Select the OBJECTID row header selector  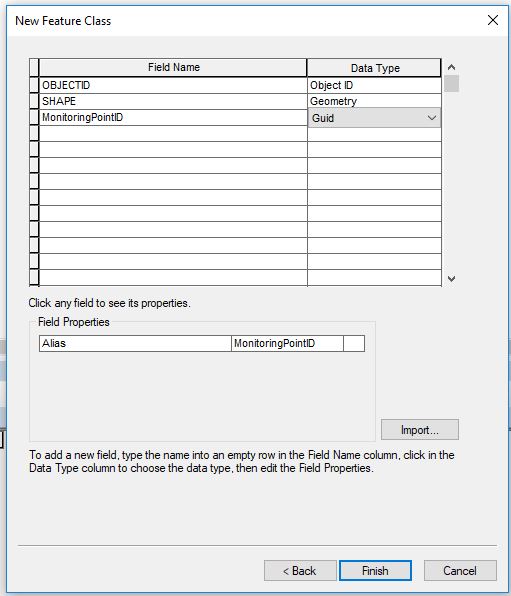(x=34, y=86)
